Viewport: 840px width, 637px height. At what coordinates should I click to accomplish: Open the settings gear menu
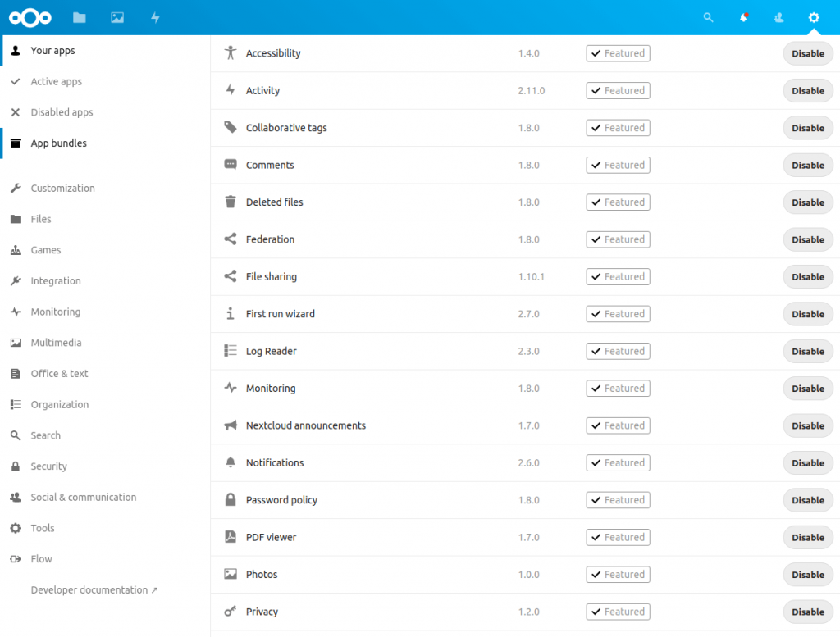(x=813, y=17)
